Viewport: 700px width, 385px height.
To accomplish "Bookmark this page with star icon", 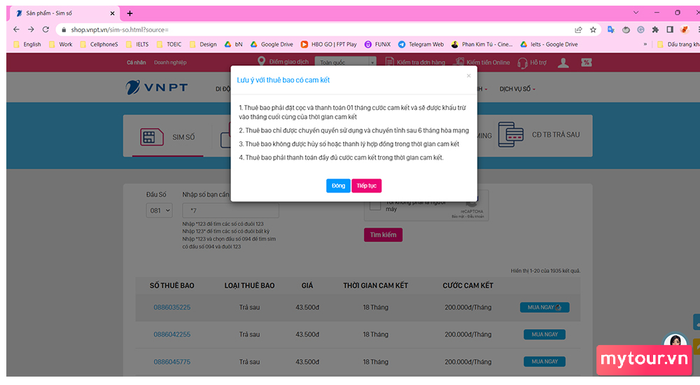I will click(593, 30).
